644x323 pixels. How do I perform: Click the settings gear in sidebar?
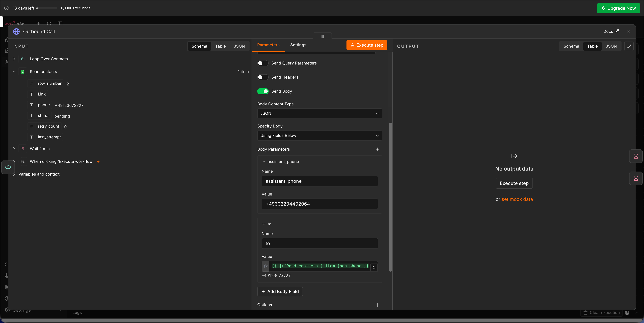[x=7, y=310]
